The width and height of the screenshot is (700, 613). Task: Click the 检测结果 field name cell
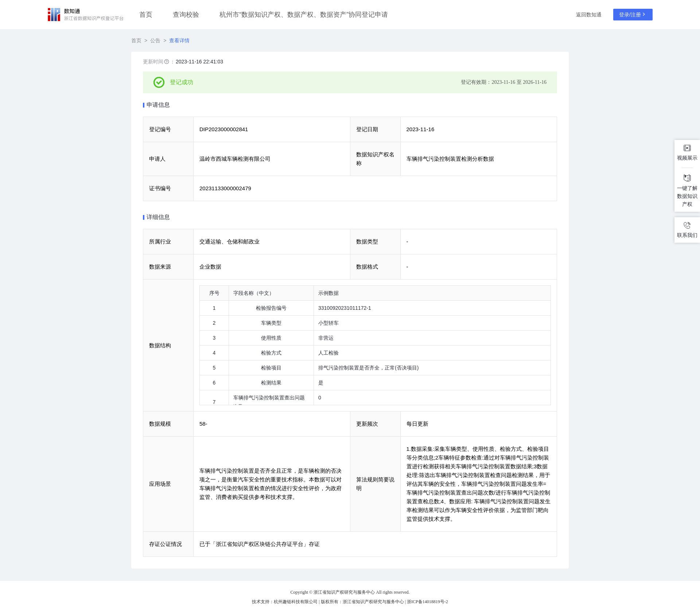271,383
